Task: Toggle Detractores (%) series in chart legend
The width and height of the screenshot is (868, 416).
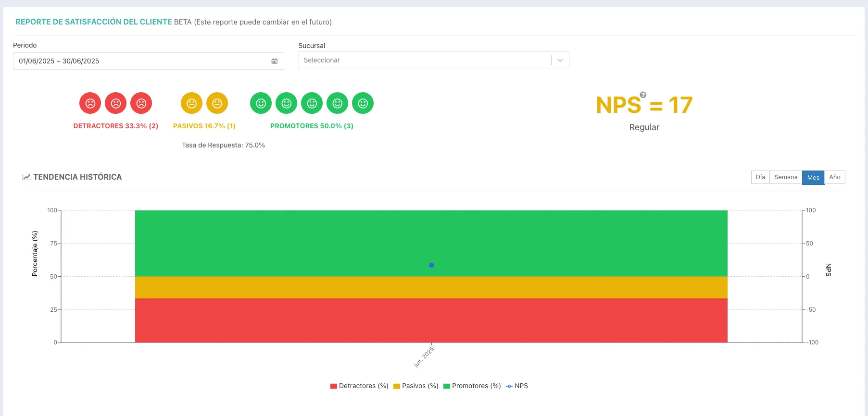Action: click(359, 386)
